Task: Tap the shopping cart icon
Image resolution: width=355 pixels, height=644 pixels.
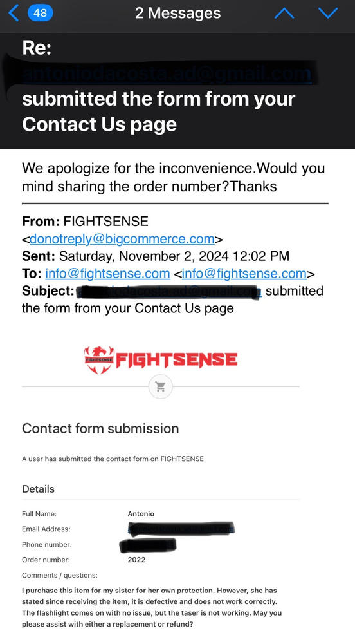Action: pyautogui.click(x=160, y=386)
